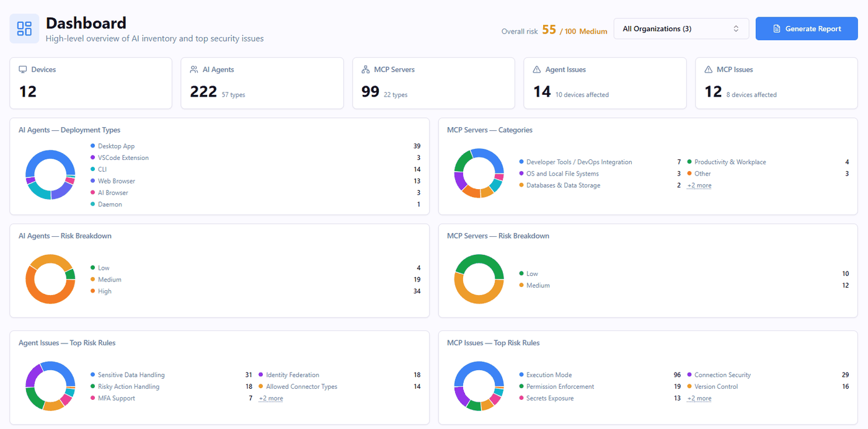Select High in AI Agents Risk Breakdown

255,291
